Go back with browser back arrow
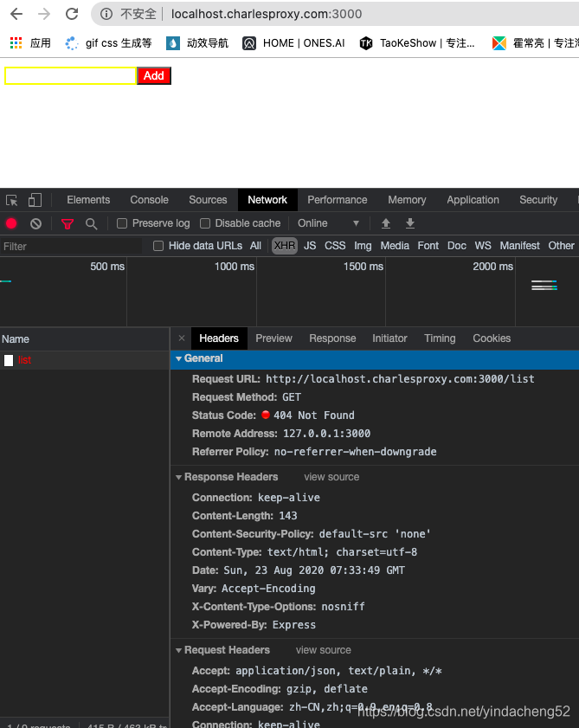The width and height of the screenshot is (579, 728). [x=16, y=14]
